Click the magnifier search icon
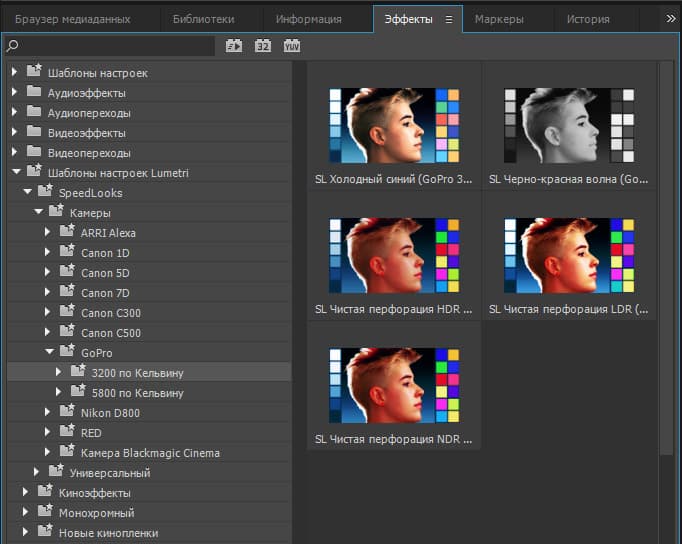This screenshot has width=682, height=544. point(13,45)
